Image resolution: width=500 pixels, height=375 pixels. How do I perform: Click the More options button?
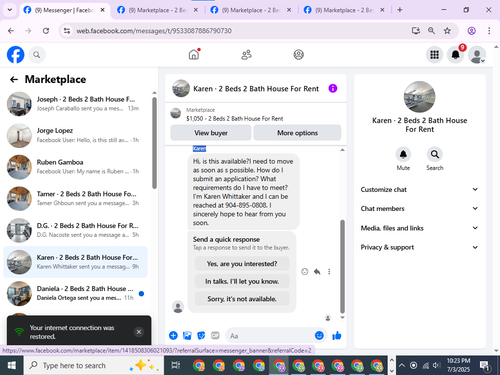(x=297, y=133)
